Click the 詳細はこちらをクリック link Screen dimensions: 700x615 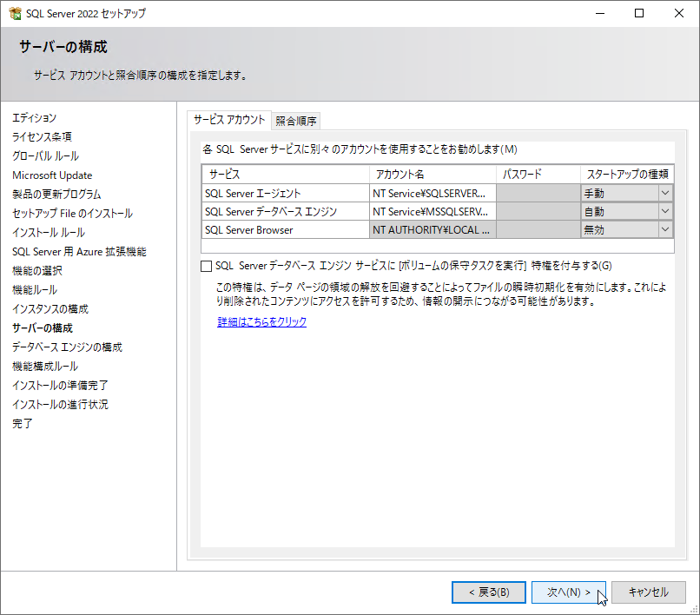261,321
